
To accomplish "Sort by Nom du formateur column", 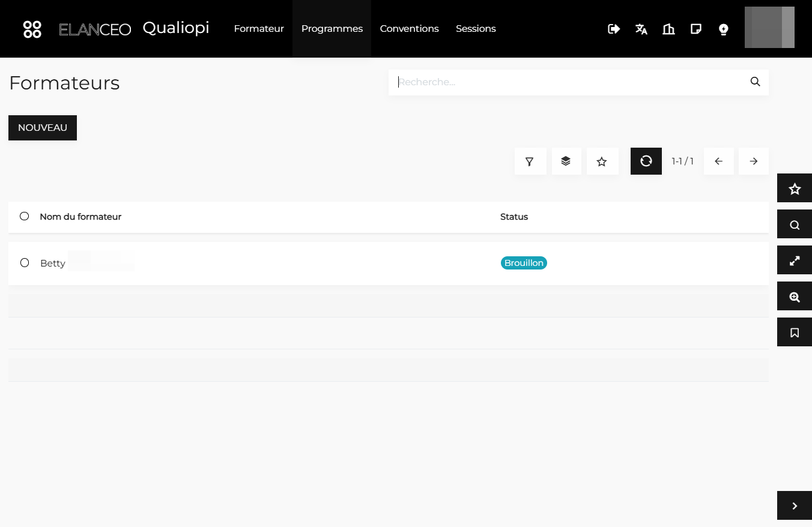I will point(80,217).
